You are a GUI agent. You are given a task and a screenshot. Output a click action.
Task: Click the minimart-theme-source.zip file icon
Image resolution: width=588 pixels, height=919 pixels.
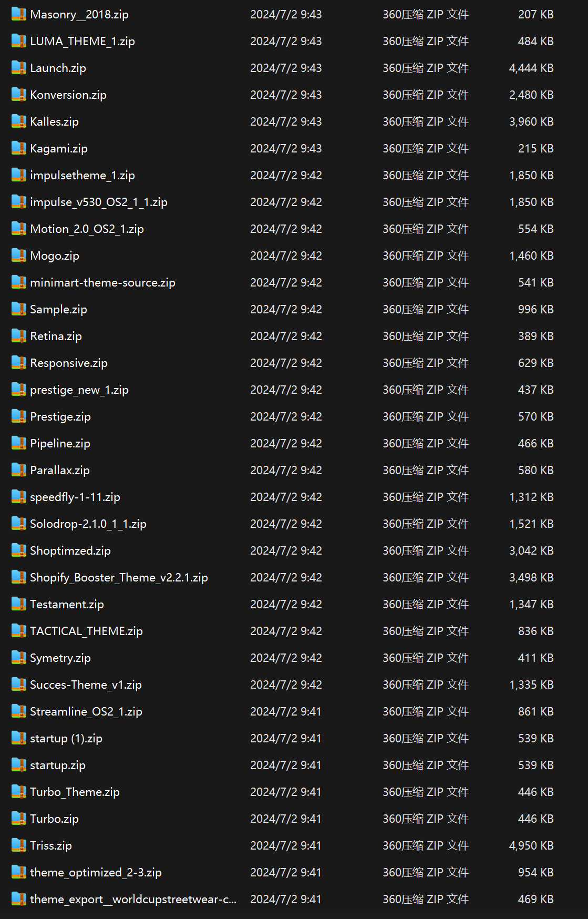click(x=19, y=282)
